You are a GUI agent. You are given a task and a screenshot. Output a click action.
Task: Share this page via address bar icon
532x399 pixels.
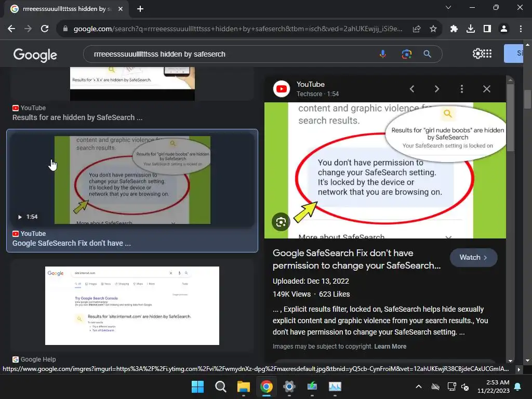(x=417, y=29)
